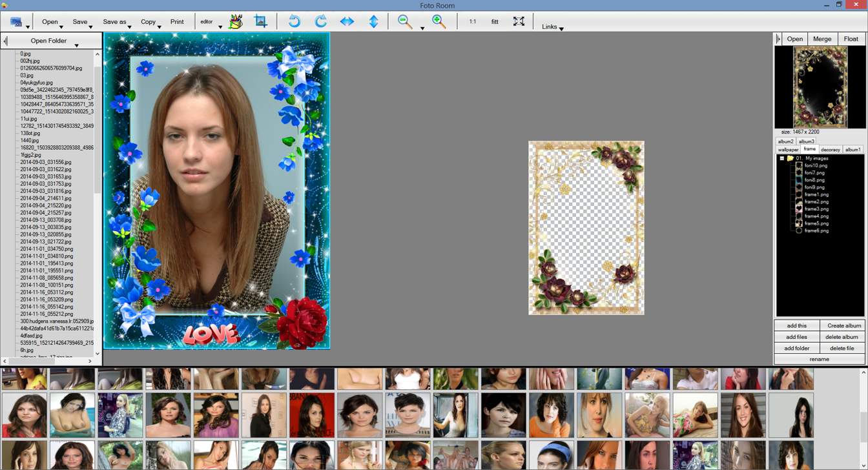Click the zoom out magnifier icon

click(x=405, y=21)
